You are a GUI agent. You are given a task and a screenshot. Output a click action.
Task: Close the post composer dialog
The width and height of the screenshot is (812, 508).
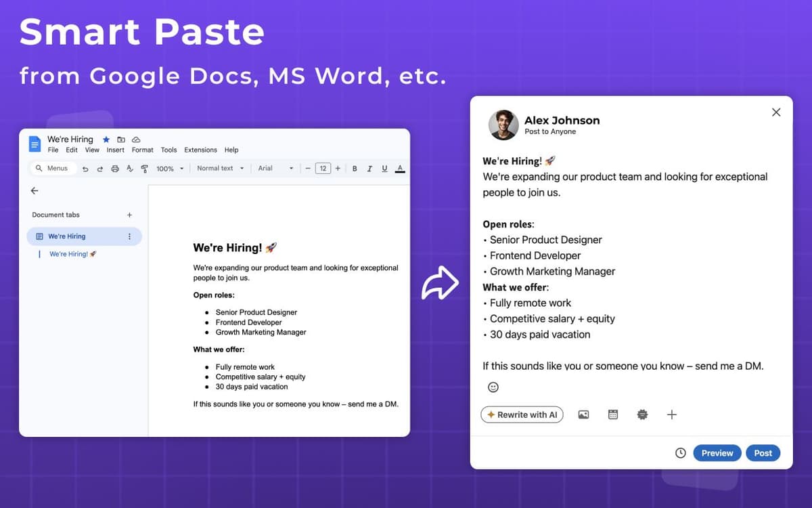(776, 112)
